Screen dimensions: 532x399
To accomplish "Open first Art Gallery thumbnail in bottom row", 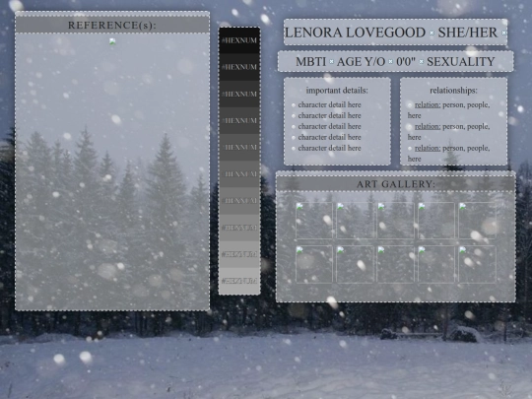I will (314, 264).
